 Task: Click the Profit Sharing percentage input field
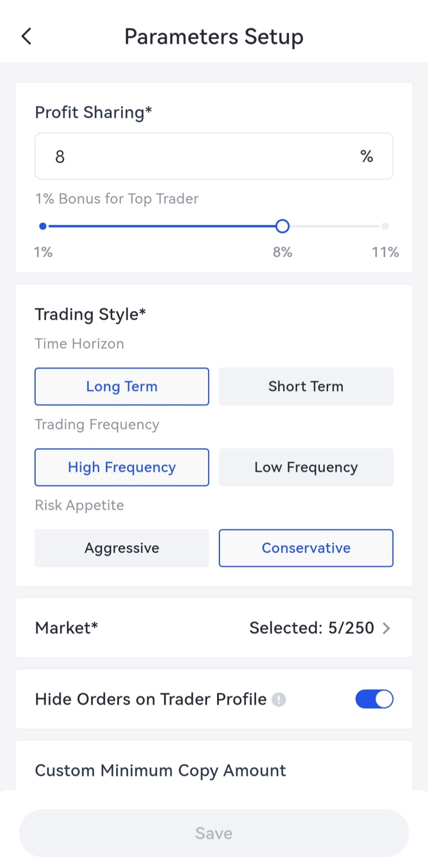199,157
